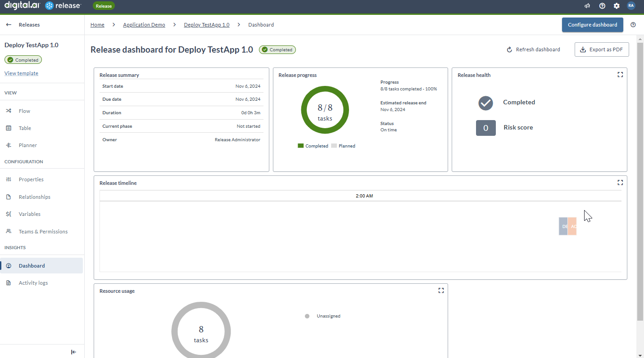This screenshot has height=358, width=644.
Task: Click the blue DE phase block in the timeline
Action: (x=563, y=226)
